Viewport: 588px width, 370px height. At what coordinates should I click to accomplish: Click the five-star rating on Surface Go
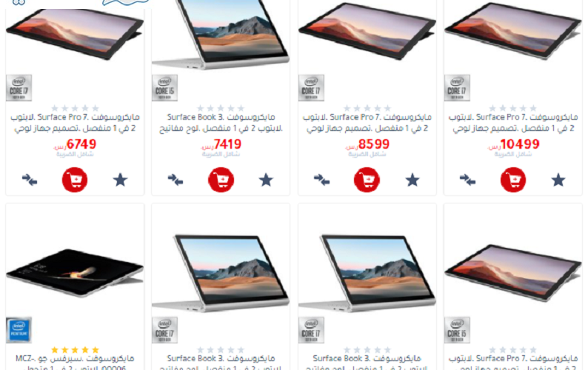point(75,350)
